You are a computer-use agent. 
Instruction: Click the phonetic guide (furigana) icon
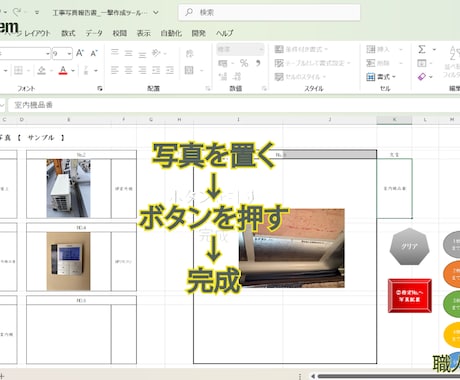(x=86, y=70)
